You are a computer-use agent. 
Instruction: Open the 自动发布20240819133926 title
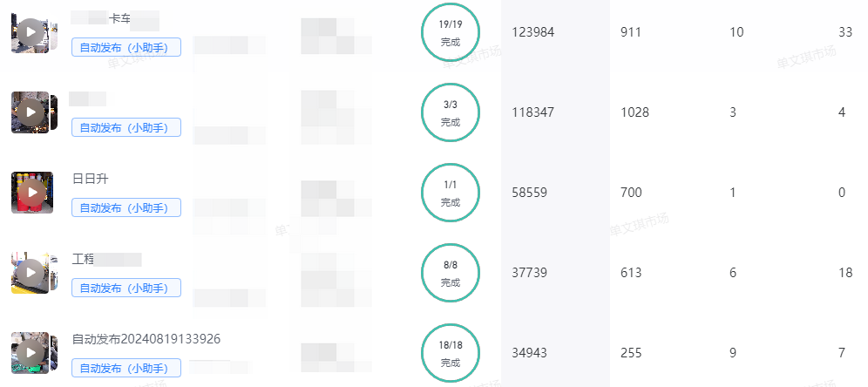point(146,339)
